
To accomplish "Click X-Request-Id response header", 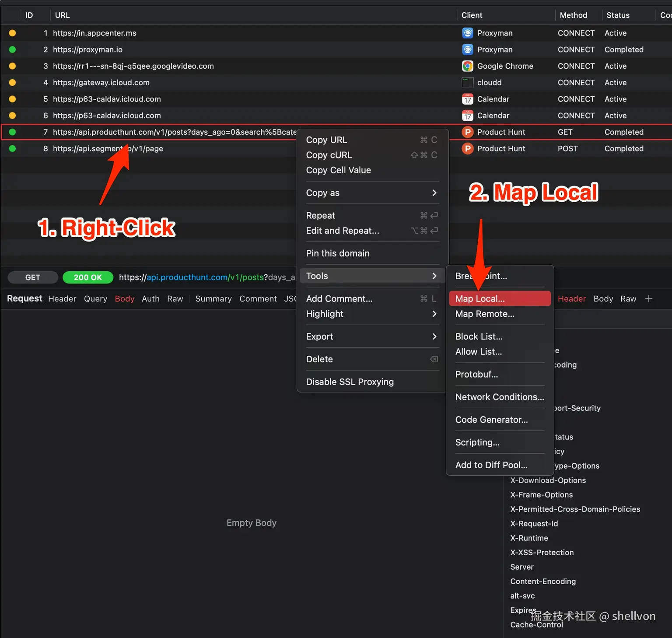I will click(x=534, y=524).
